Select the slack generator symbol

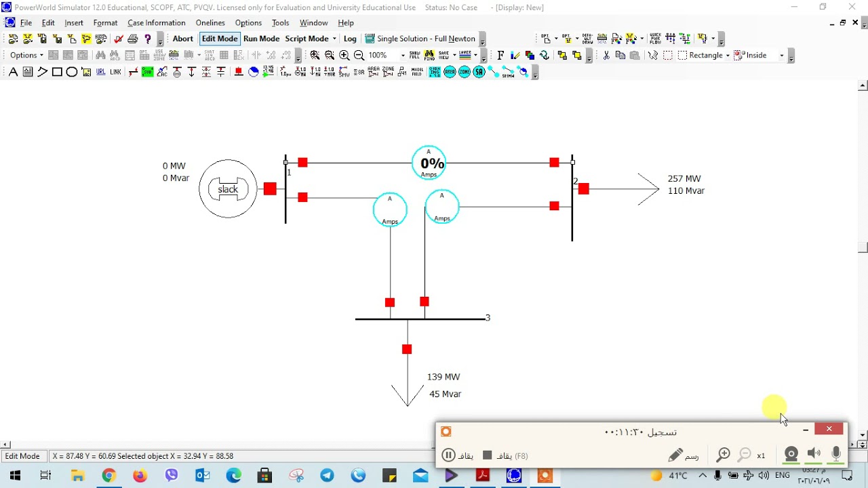tap(228, 189)
